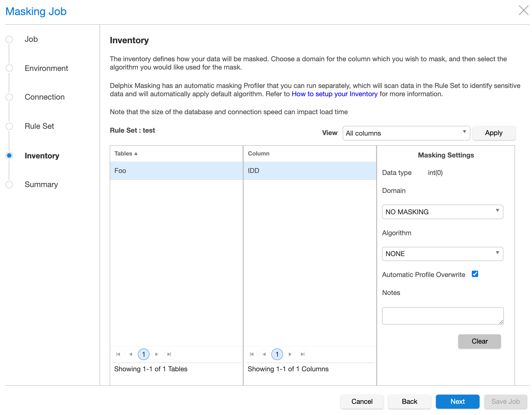The image size is (532, 415).
Task: Open the Domain NO MASKING dropdown
Action: click(x=442, y=212)
